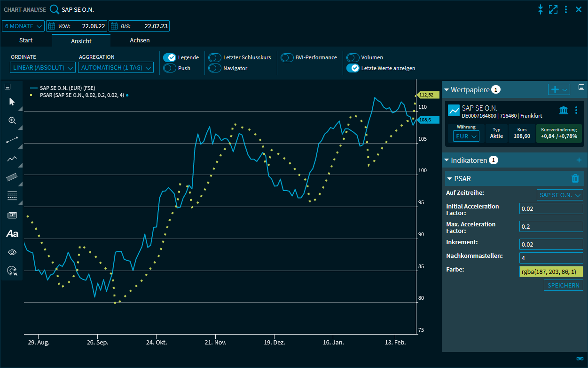
Task: Delete the PSAR indicator with trash icon
Action: [575, 178]
